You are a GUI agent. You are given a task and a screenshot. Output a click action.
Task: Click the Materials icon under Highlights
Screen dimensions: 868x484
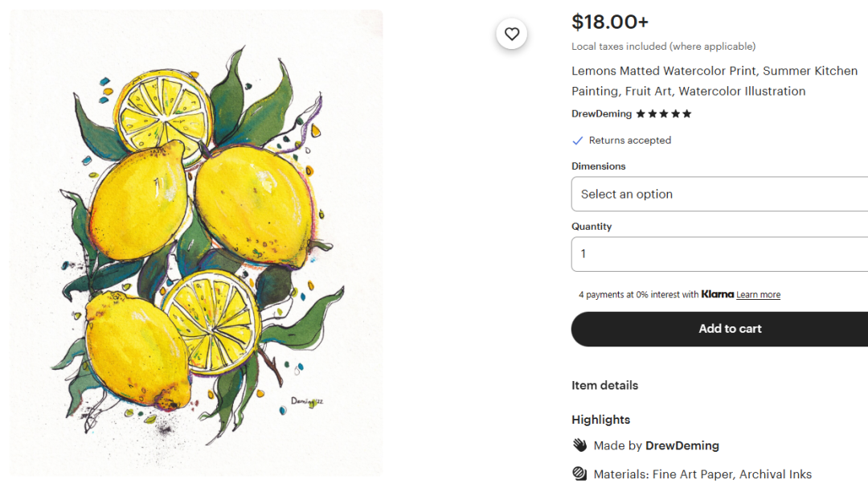click(579, 474)
